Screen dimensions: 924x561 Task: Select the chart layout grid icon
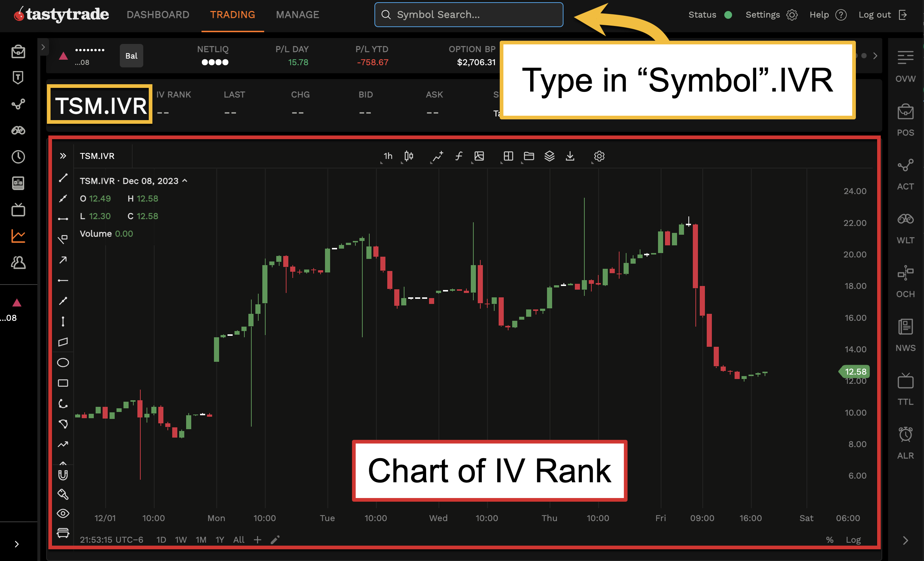click(507, 156)
